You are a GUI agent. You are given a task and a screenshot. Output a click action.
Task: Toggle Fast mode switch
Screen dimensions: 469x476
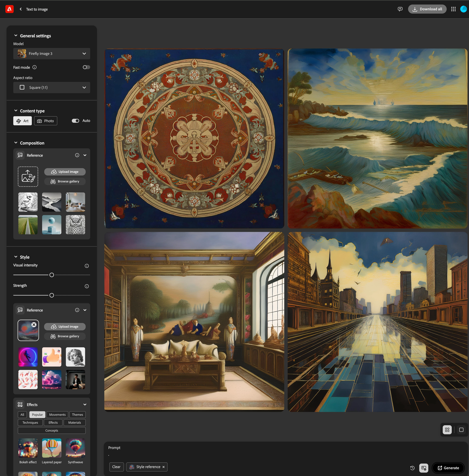coord(86,67)
